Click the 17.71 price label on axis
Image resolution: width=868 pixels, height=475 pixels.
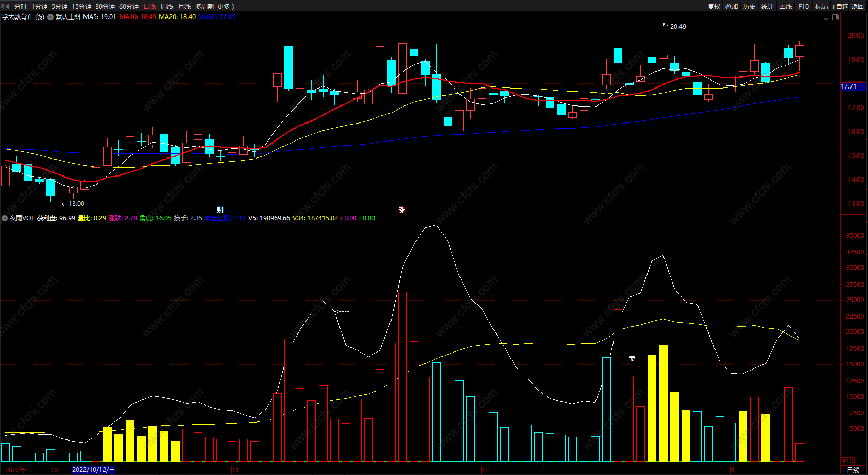pos(848,86)
